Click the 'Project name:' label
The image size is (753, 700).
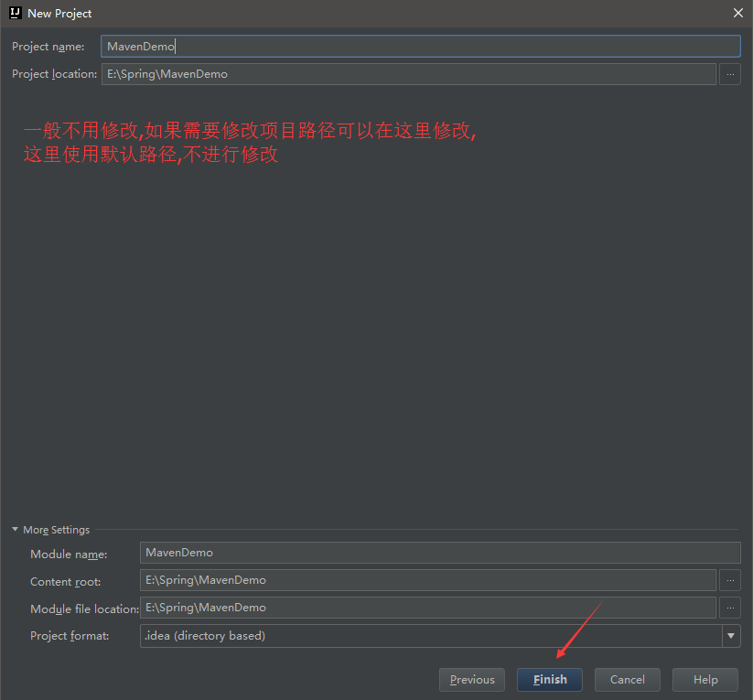[x=48, y=47]
